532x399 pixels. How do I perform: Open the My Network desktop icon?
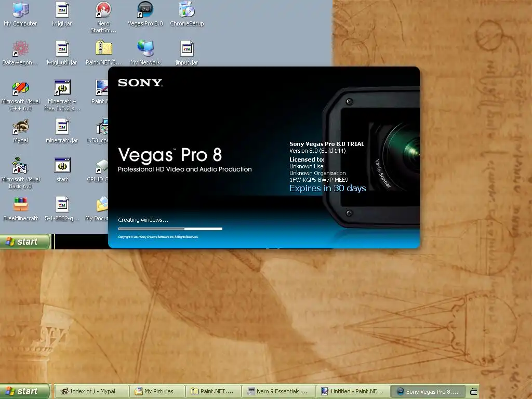tap(145, 53)
